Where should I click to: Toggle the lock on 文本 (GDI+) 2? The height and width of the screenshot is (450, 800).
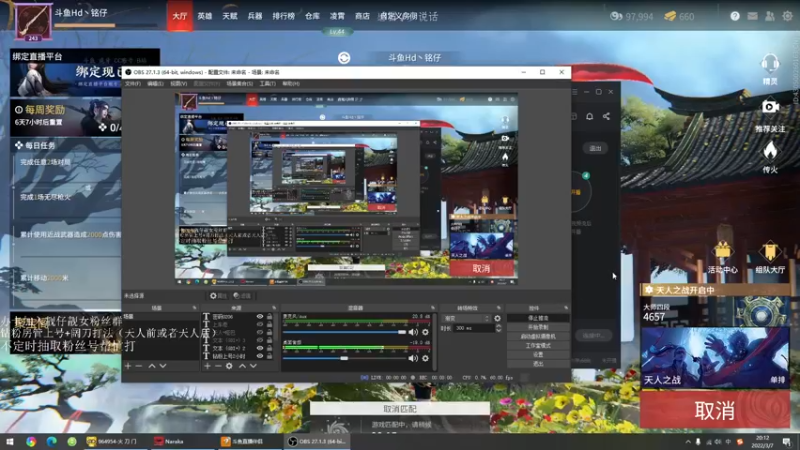pyautogui.click(x=269, y=348)
